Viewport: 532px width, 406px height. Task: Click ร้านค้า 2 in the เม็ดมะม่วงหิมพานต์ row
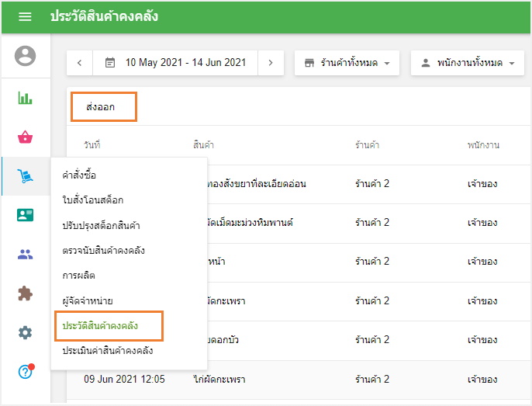coord(372,223)
